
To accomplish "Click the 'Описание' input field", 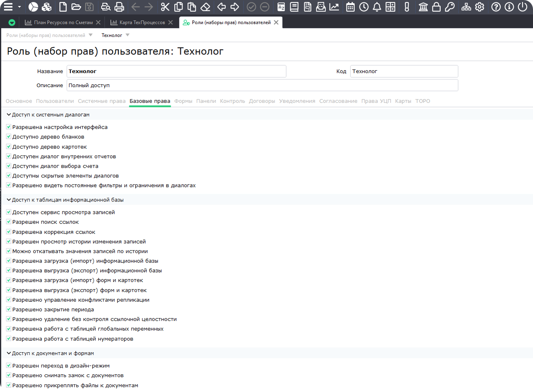I will pos(262,85).
